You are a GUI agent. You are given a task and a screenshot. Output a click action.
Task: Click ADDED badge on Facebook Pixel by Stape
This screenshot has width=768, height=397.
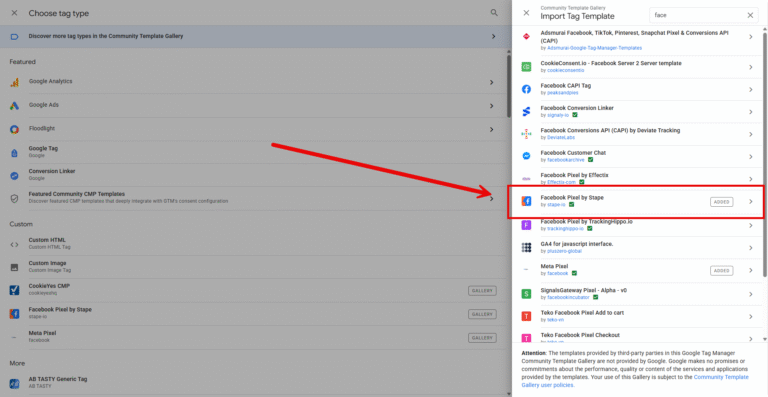pyautogui.click(x=721, y=202)
